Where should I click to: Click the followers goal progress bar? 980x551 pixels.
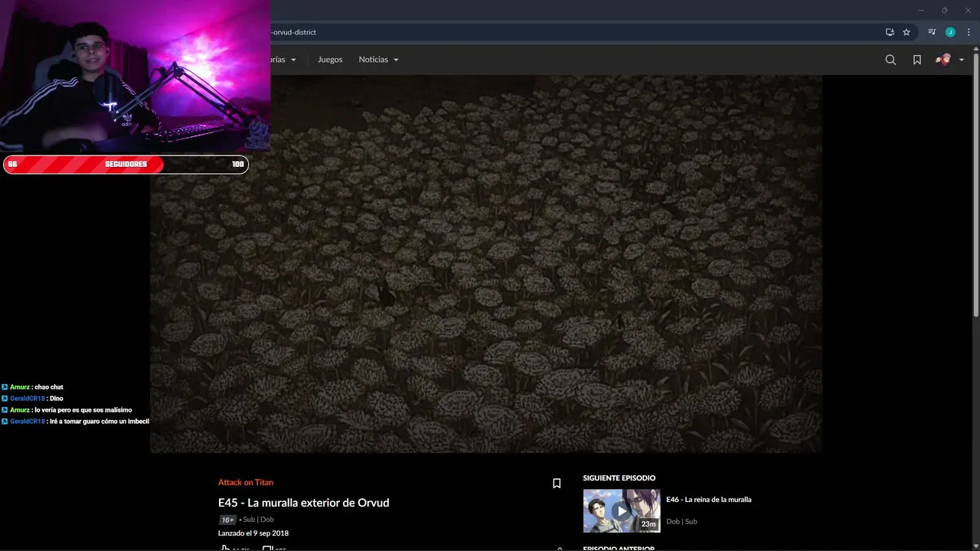pos(126,164)
